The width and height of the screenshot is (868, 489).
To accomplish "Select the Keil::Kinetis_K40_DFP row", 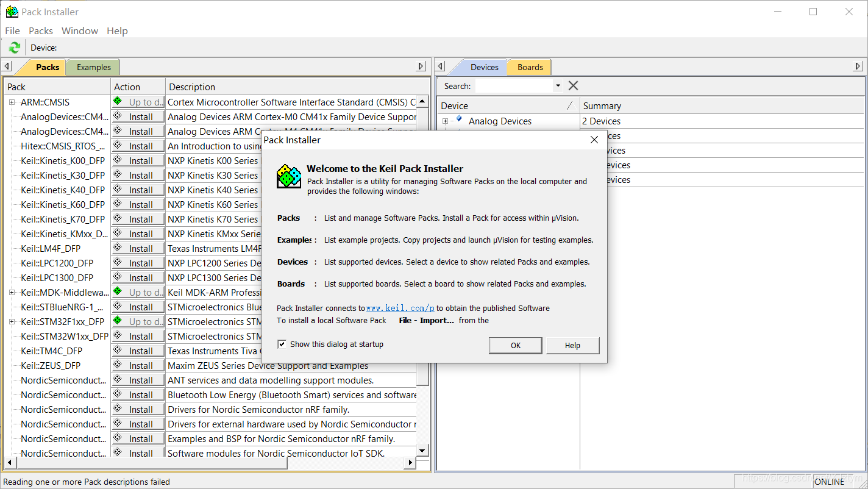I will (63, 190).
